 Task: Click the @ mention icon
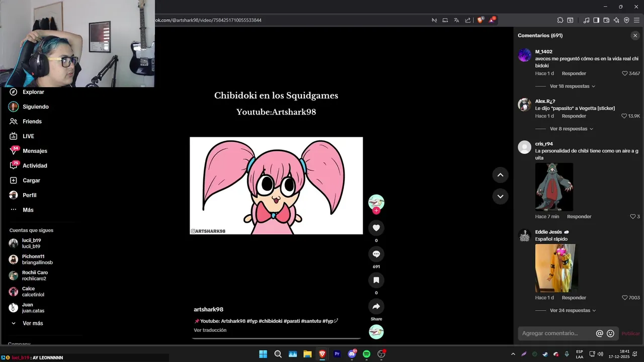(x=599, y=333)
